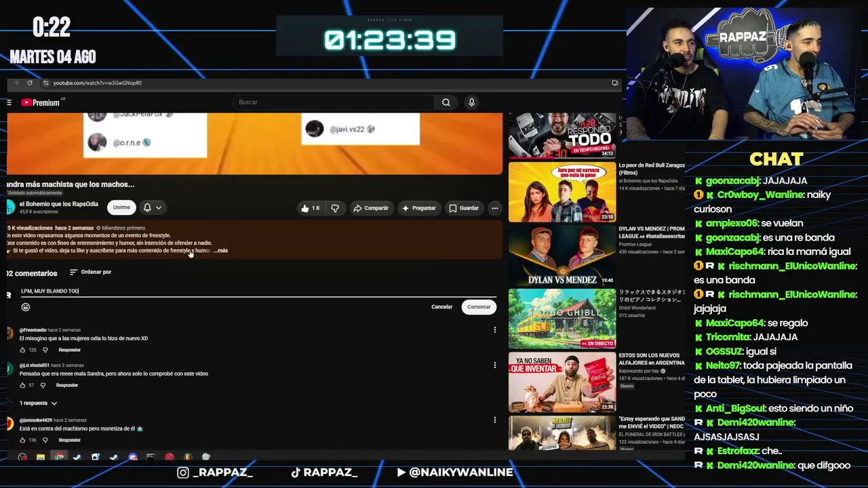Open the terminal taskbar icon
The image size is (868, 488).
pos(151,457)
